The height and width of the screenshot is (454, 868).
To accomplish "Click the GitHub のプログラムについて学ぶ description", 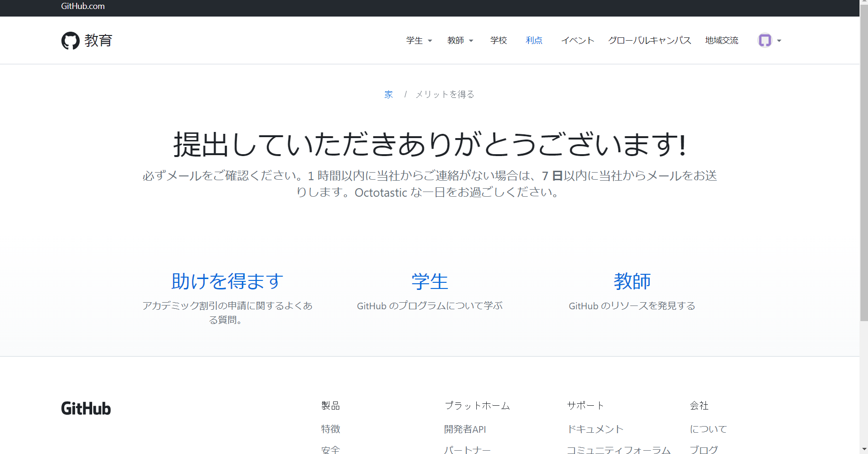I will coord(430,306).
